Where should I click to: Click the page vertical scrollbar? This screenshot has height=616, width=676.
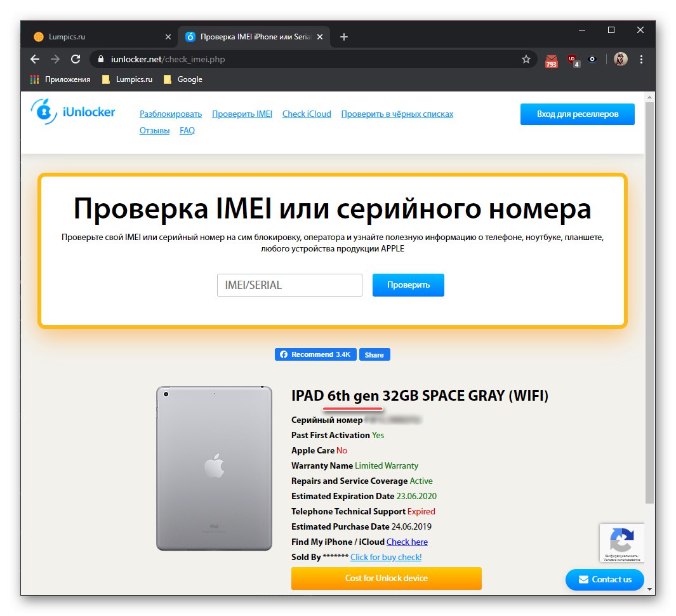click(x=650, y=303)
